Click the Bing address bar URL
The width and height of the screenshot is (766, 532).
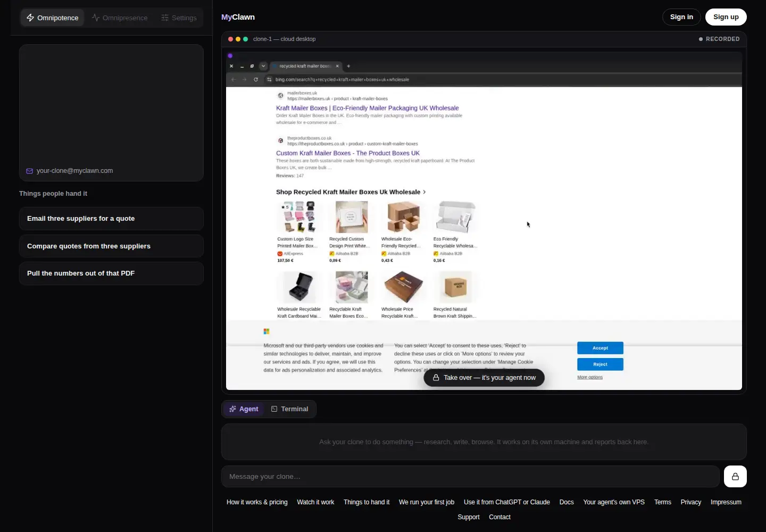342,79
